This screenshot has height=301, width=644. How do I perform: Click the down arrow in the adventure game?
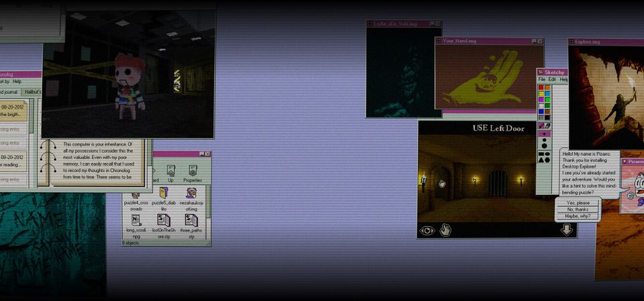click(x=566, y=231)
